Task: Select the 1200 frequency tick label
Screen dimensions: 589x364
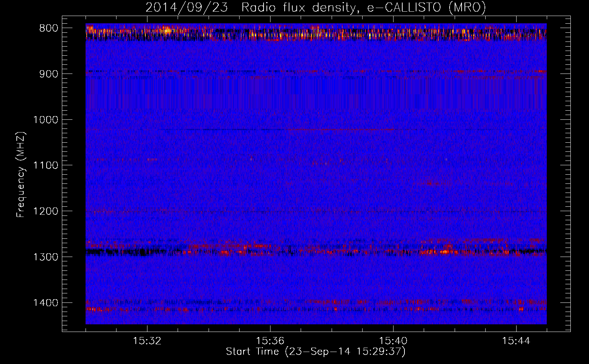Action: (46, 211)
